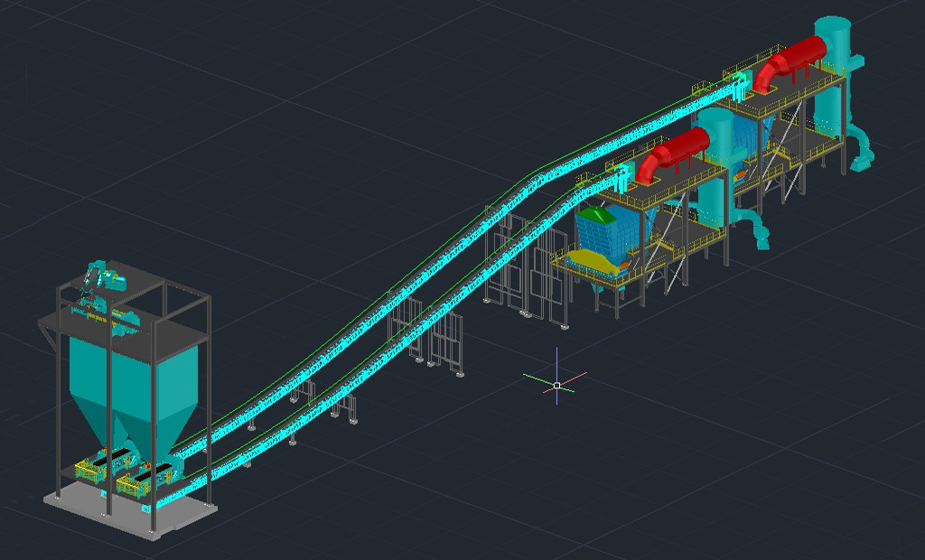Click the UCS origin crosshair marker

(x=556, y=386)
